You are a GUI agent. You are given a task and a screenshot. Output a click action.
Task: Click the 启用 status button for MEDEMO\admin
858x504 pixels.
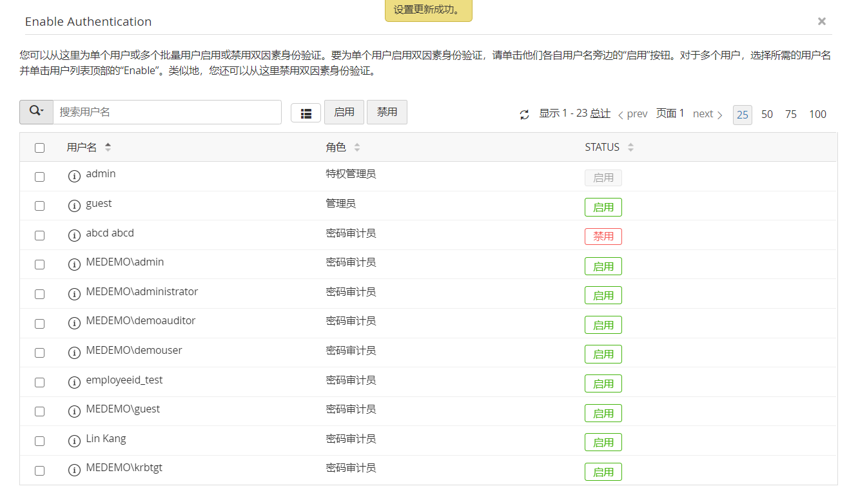click(x=603, y=266)
